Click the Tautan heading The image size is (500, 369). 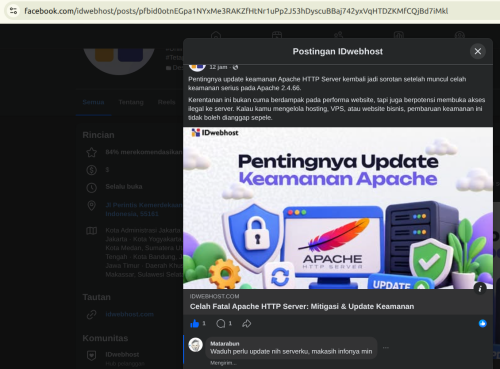pyautogui.click(x=97, y=297)
